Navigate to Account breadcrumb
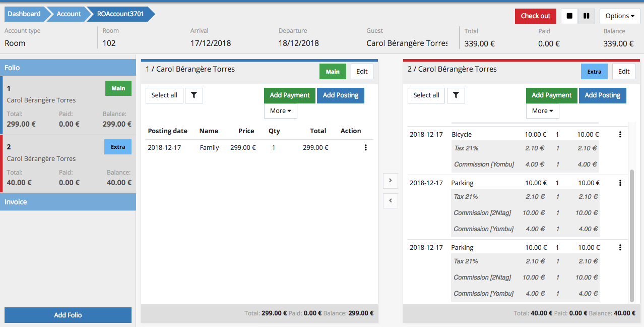 (69, 14)
